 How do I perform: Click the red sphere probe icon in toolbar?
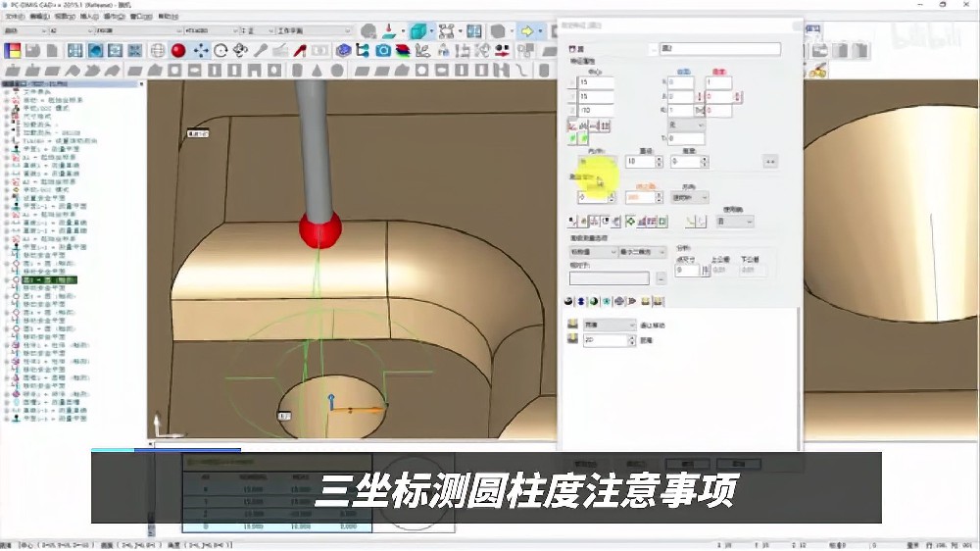point(178,51)
